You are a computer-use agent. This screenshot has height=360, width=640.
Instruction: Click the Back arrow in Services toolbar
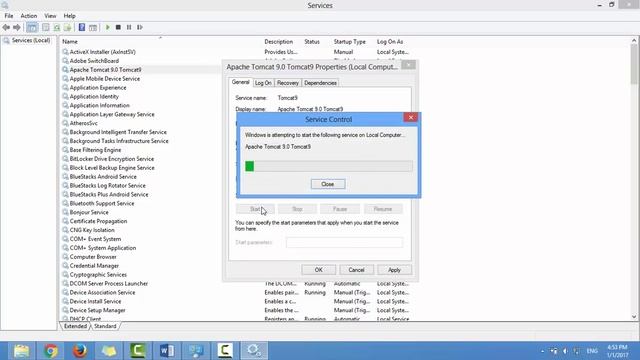[6, 27]
